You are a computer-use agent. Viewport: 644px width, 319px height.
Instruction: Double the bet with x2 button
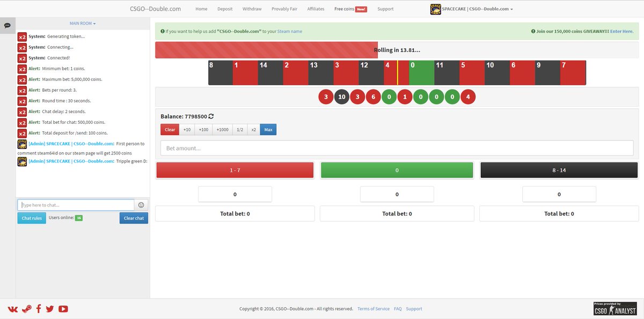pyautogui.click(x=254, y=130)
